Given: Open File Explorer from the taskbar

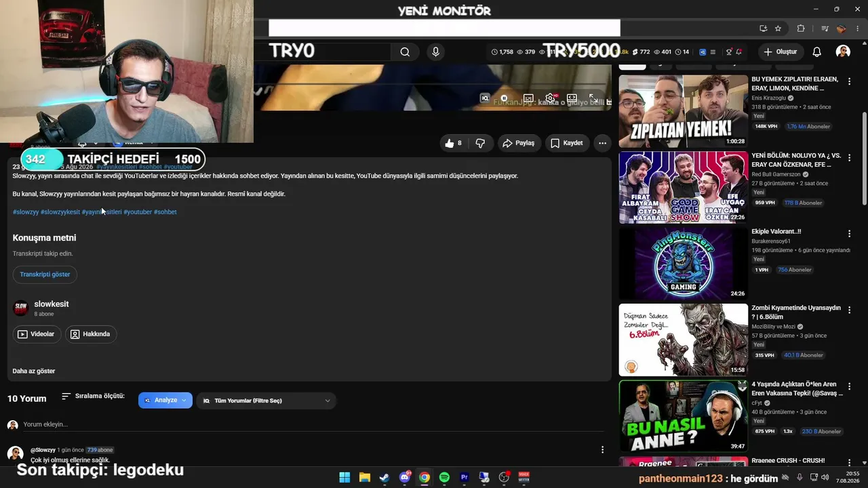Looking at the screenshot, I should click(x=364, y=477).
